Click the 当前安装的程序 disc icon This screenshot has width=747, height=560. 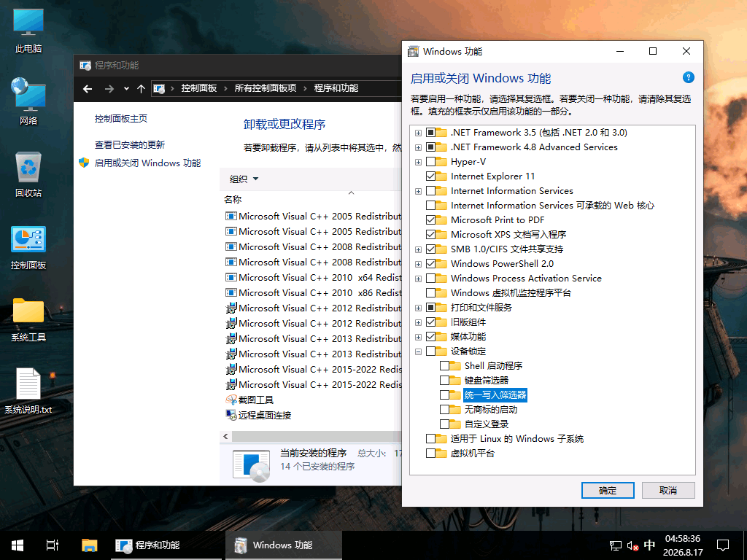(252, 464)
